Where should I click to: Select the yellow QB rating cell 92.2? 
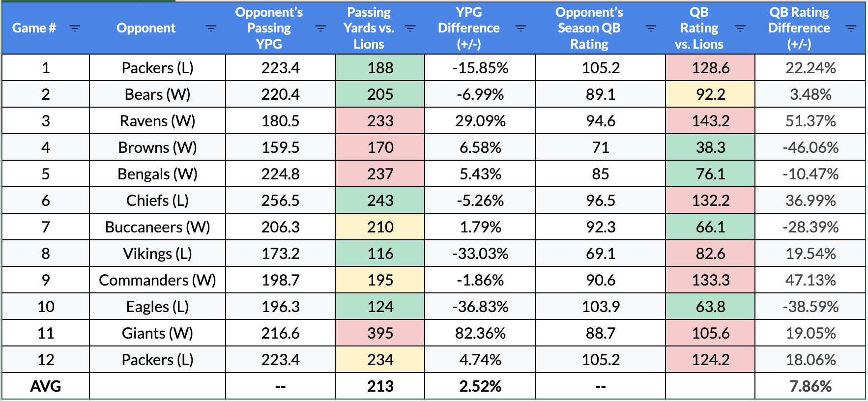(x=710, y=94)
